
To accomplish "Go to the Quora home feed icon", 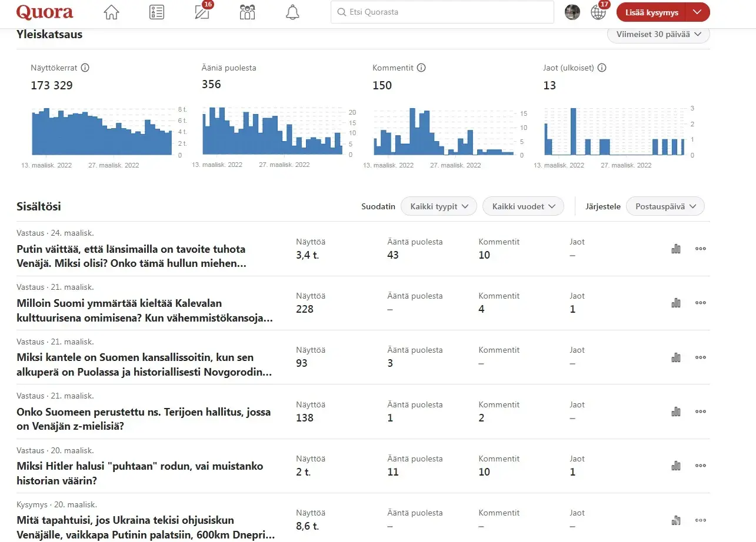I will 111,12.
